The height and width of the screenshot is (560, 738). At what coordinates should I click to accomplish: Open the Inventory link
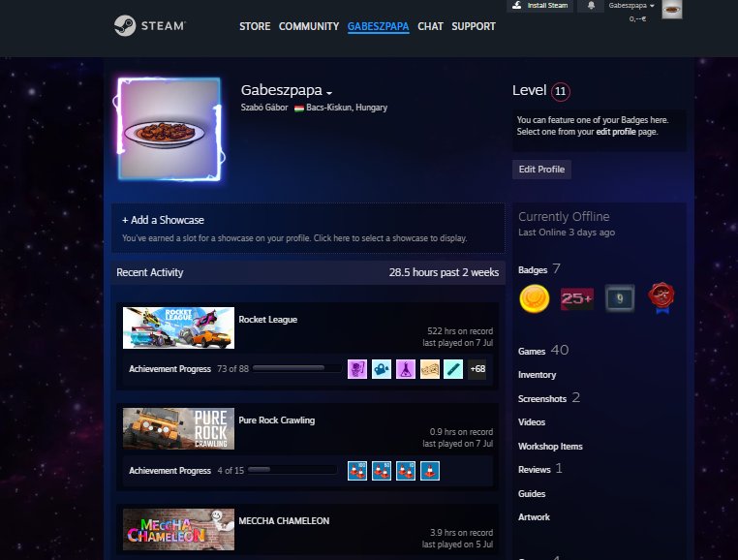tap(537, 375)
